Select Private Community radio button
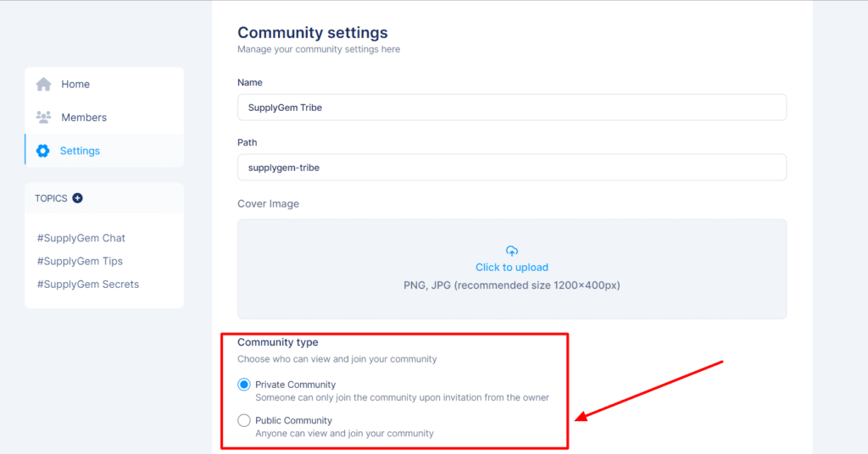The width and height of the screenshot is (868, 454). [x=244, y=385]
